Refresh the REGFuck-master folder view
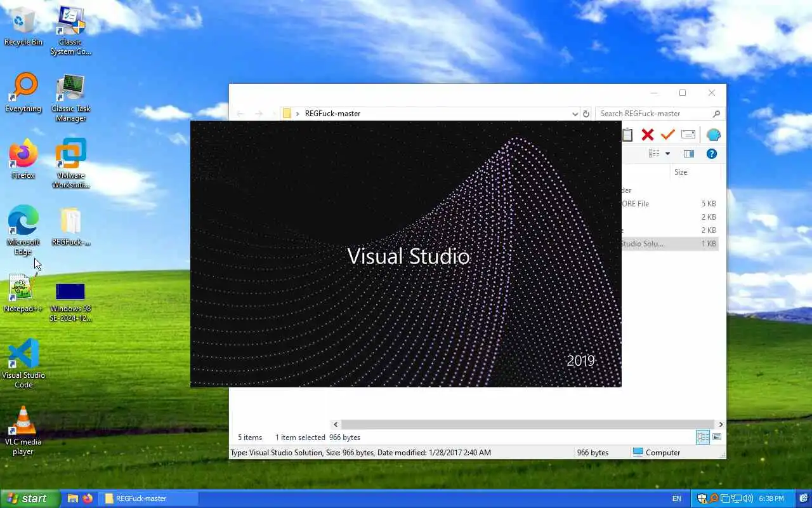Viewport: 812px width, 508px height. tap(586, 114)
